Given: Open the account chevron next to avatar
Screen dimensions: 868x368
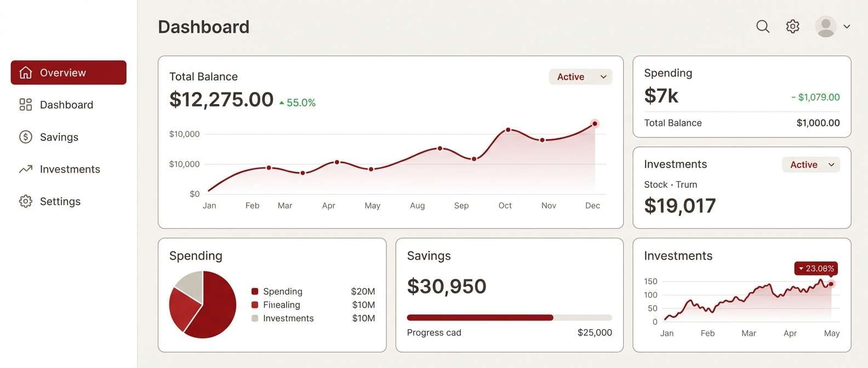Looking at the screenshot, I should pos(847,26).
